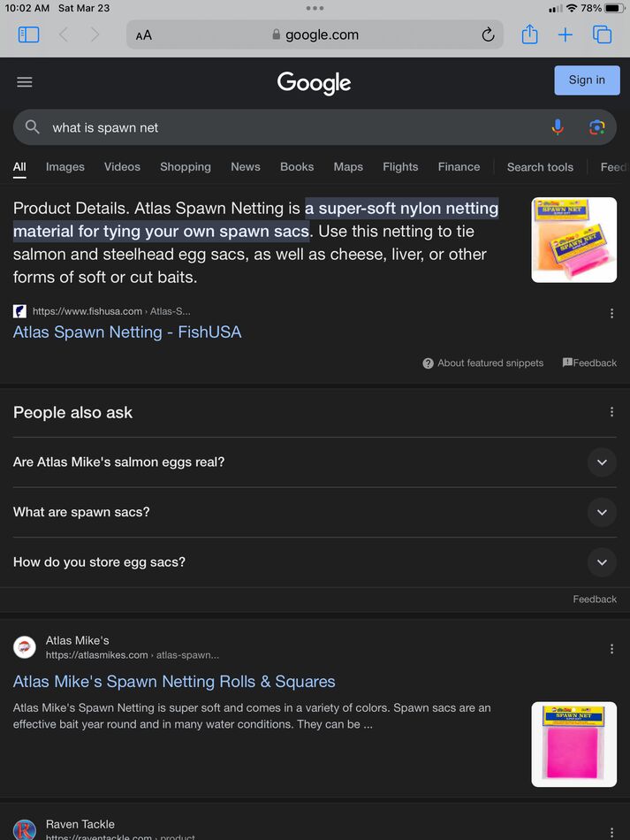Reload the page with refresh icon
Viewport: 630px width, 840px height.
pyautogui.click(x=488, y=34)
